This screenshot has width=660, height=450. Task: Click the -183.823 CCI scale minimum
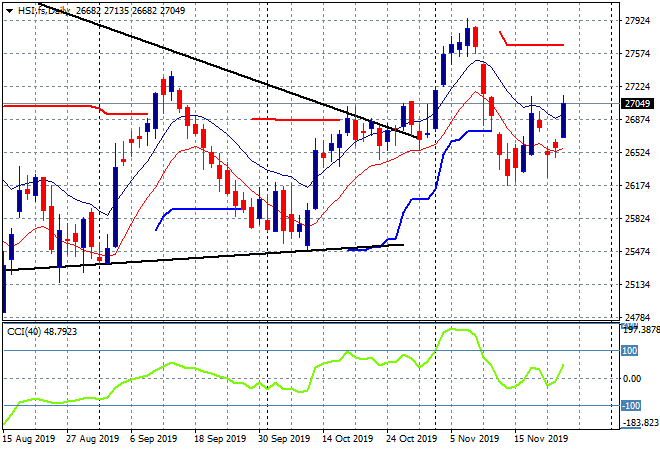641,423
